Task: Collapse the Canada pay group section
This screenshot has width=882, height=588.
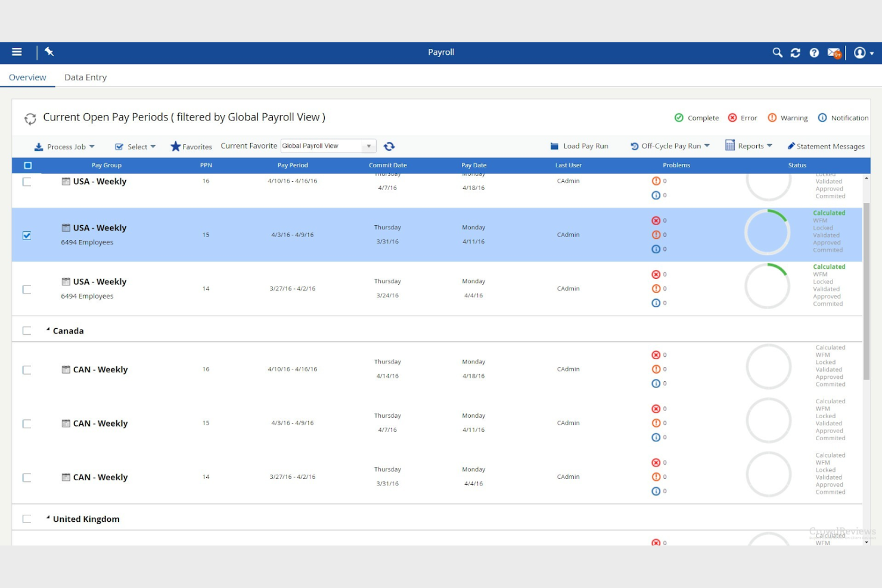Action: click(48, 329)
